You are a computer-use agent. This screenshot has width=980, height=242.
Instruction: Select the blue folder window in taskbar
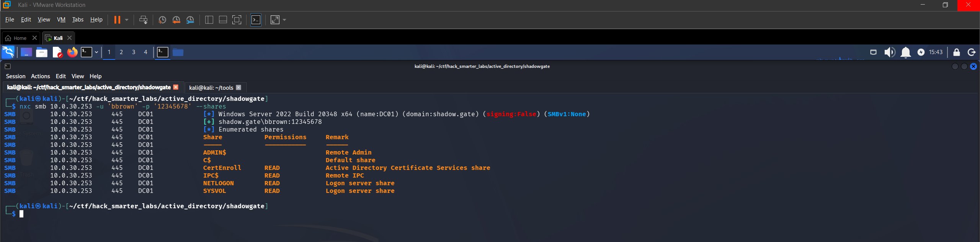click(178, 52)
